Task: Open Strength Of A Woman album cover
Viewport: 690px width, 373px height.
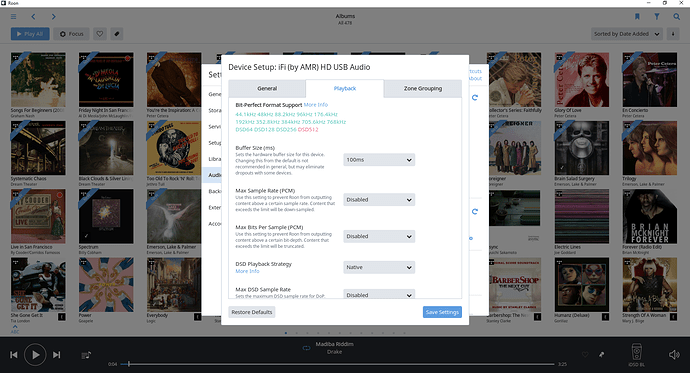Action: 650,285
